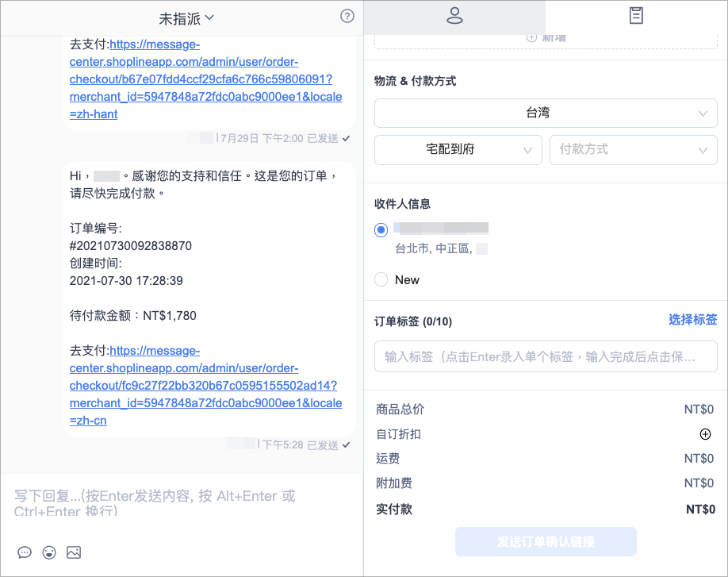Viewport: 728px width, 577px height.
Task: Focus the order tag input field
Action: [546, 356]
